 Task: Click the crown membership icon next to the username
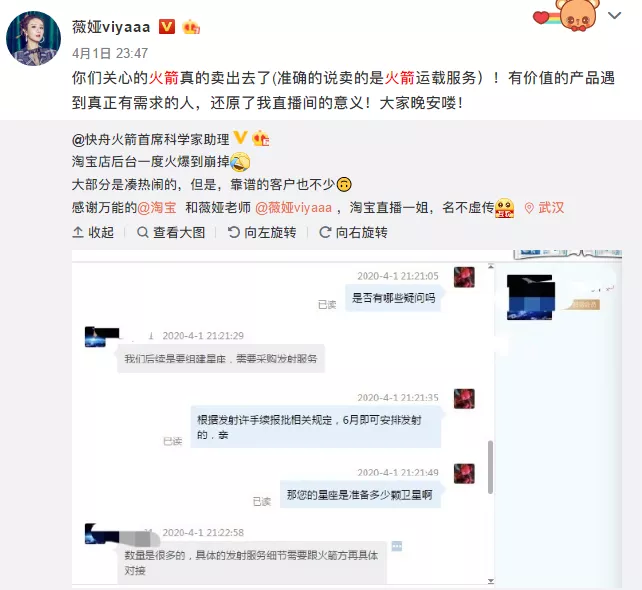pos(191,27)
